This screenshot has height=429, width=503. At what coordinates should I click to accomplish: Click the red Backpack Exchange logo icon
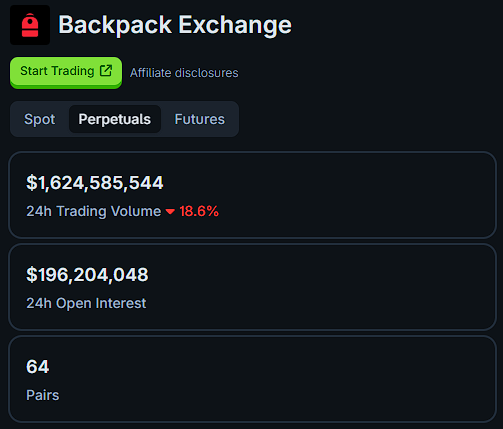click(x=30, y=25)
